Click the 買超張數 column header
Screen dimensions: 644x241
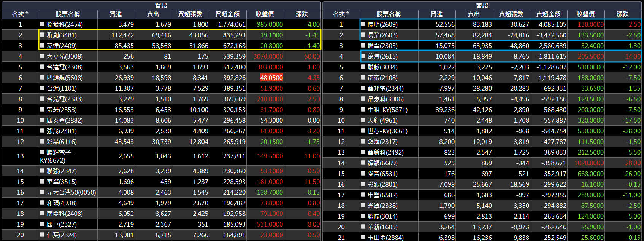click(x=190, y=14)
